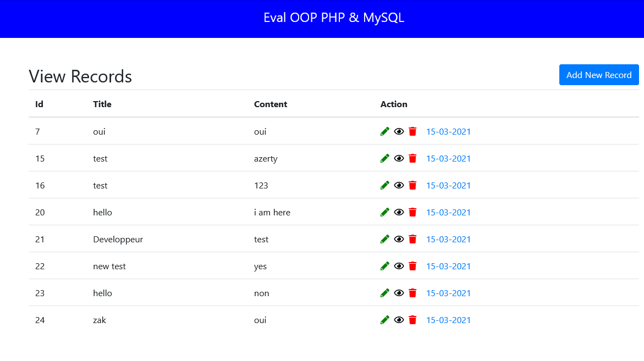This screenshot has width=644, height=361.
Task: Click the edit pencil icon for record 7
Action: pos(385,131)
